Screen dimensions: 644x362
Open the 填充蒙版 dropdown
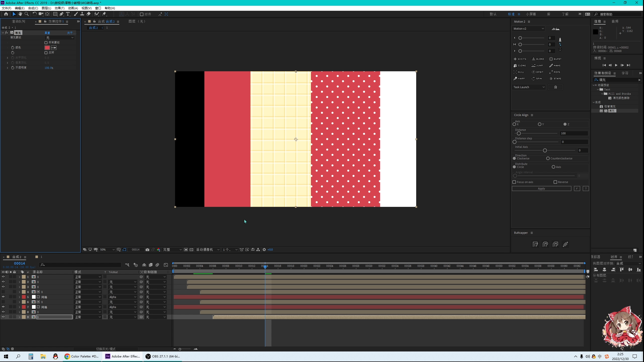coord(60,38)
